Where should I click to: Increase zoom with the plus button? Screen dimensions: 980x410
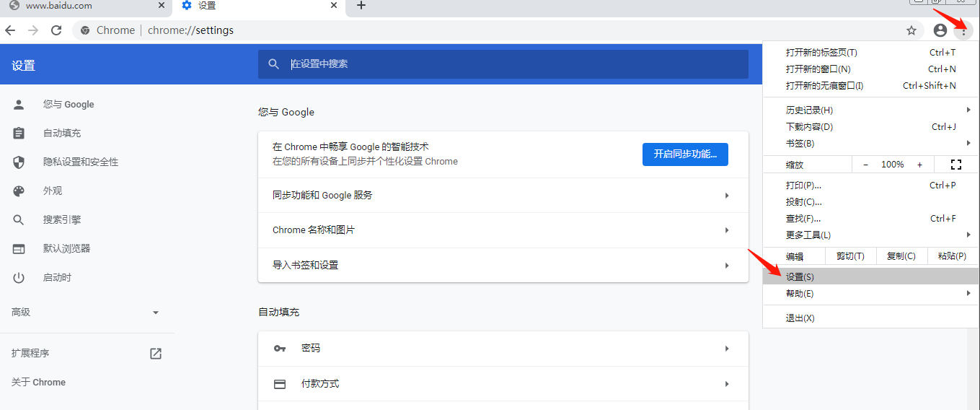pyautogui.click(x=919, y=165)
